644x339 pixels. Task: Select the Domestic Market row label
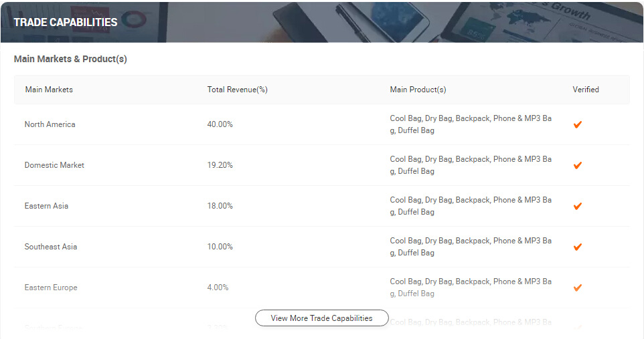point(54,165)
